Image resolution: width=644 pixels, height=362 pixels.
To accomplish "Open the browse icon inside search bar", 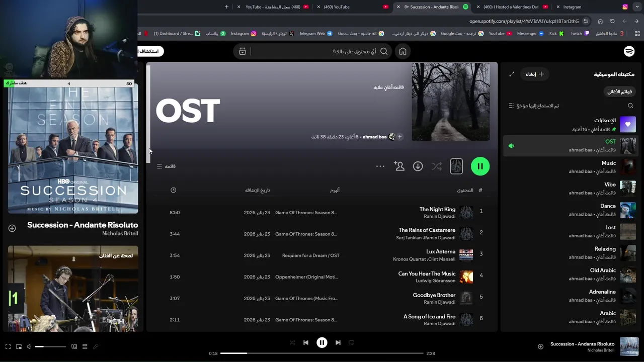I will [243, 51].
